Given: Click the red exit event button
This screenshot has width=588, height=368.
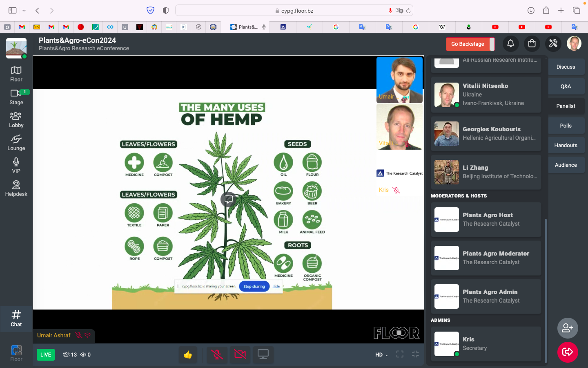Looking at the screenshot, I should coord(568,352).
